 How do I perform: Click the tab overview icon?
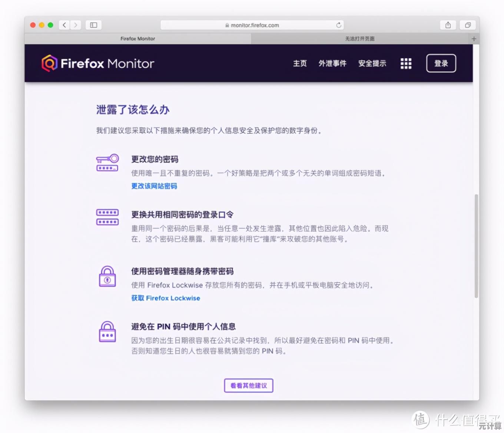pos(467,25)
